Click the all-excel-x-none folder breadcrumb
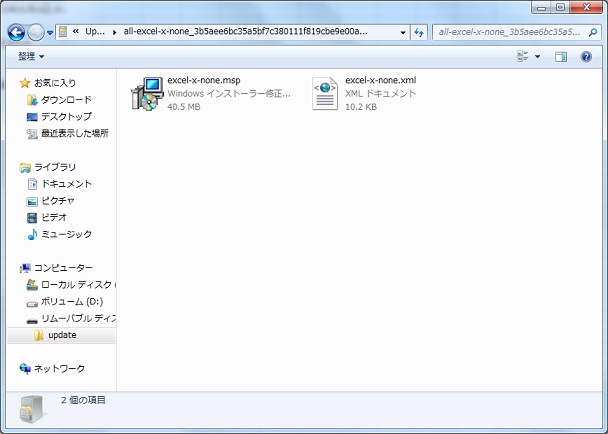Viewport: 608px width, 434px height. pos(245,31)
